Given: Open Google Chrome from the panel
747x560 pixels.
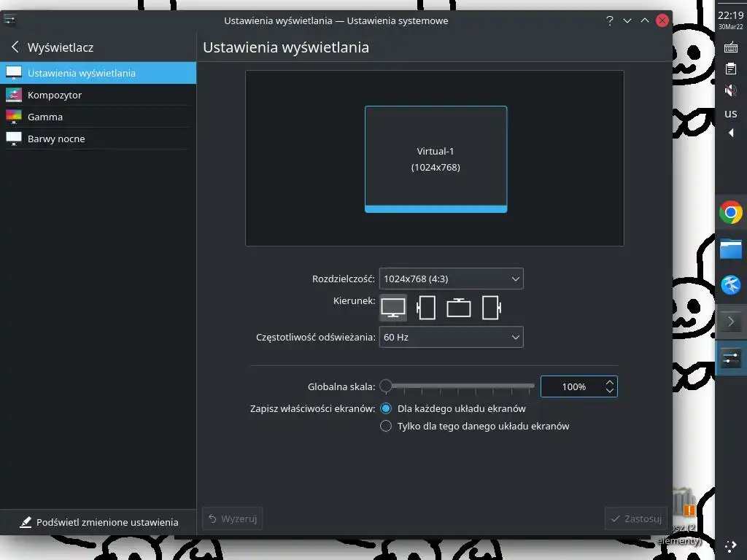Looking at the screenshot, I should coord(731,212).
